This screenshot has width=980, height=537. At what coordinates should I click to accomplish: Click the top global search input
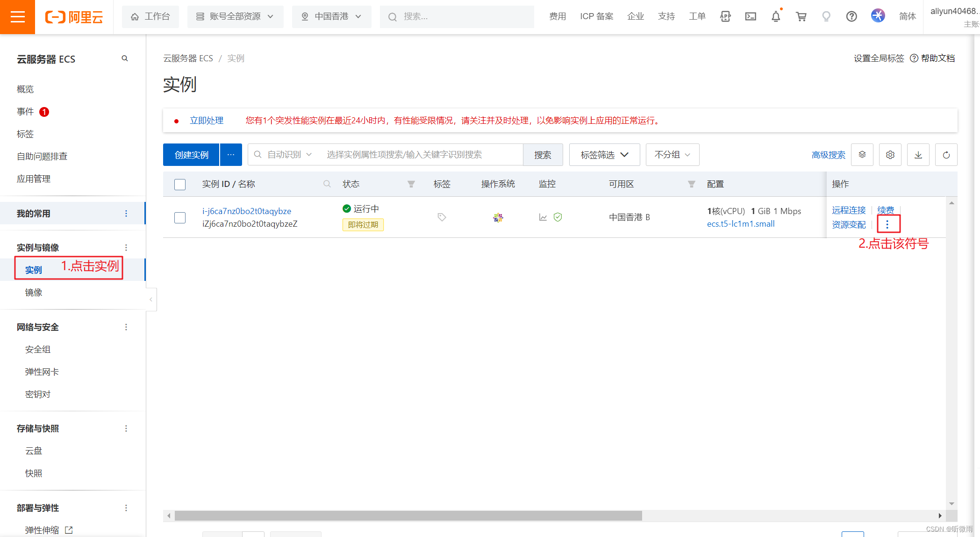point(457,17)
